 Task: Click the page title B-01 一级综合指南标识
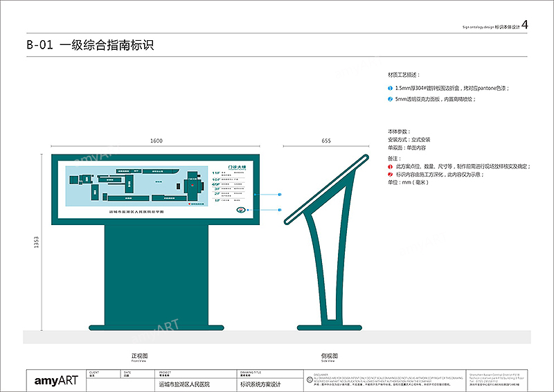click(90, 45)
